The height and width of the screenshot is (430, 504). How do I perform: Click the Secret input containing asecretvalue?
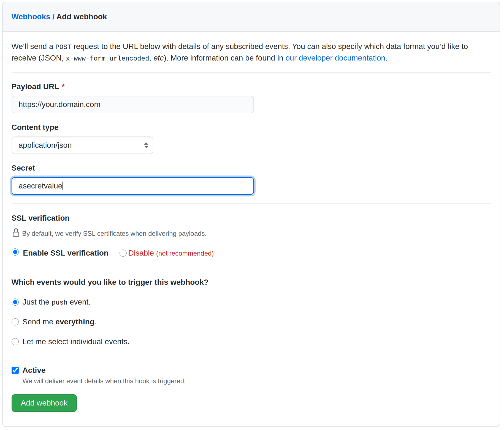point(132,186)
